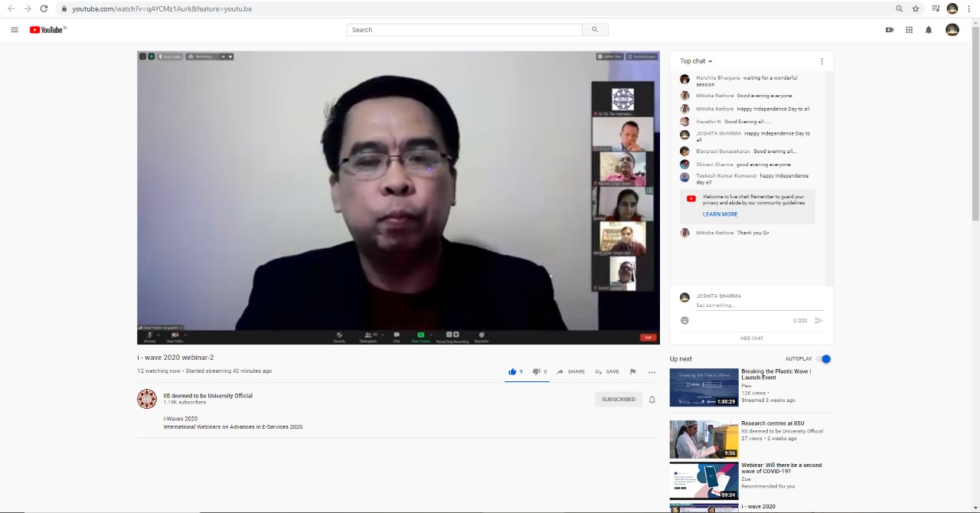The image size is (980, 513).
Task: Open more actions ellipsis under video
Action: (x=652, y=372)
